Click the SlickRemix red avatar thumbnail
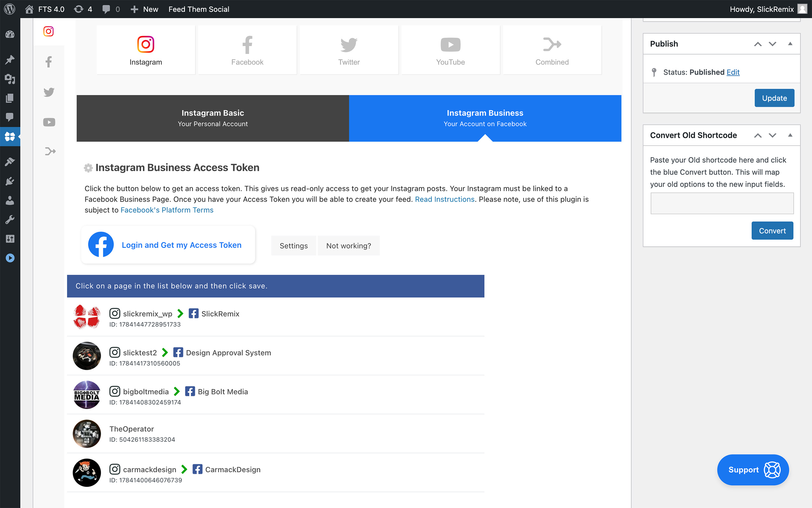The width and height of the screenshot is (812, 508). pos(87,317)
